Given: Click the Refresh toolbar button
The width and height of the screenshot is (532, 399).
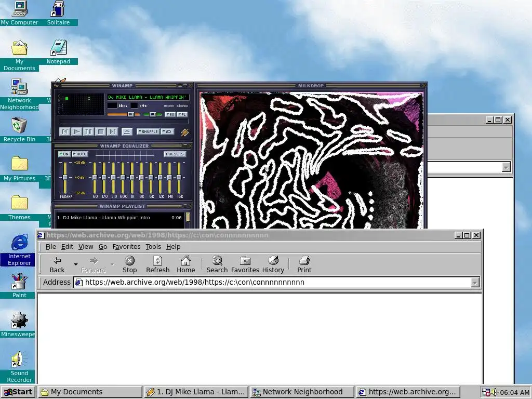Looking at the screenshot, I should point(158,264).
